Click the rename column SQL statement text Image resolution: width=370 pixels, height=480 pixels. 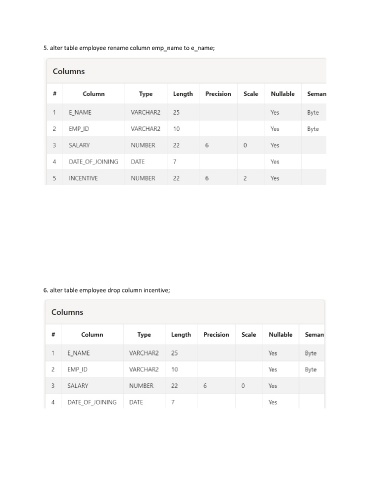click(x=129, y=48)
